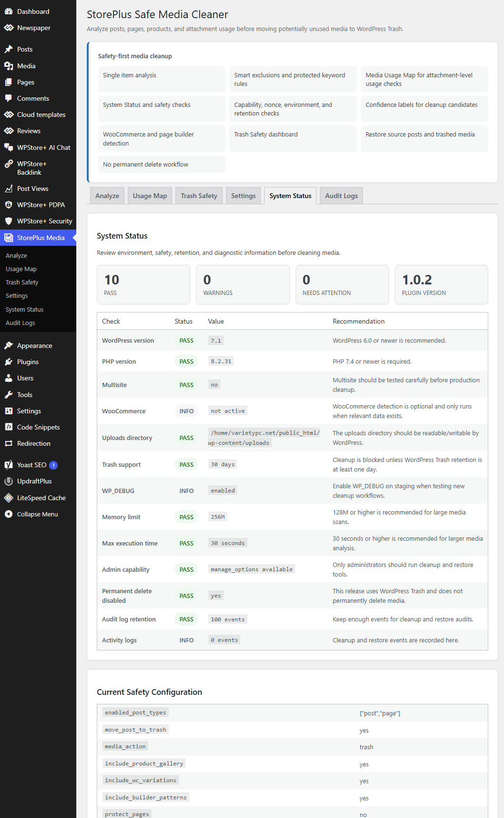The width and height of the screenshot is (504, 818).
Task: Click the include_wc_variations config key
Action: tap(141, 780)
